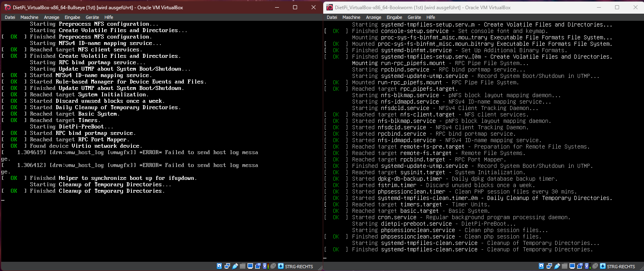Click STRG-RECHTS host key label in Bookworm window
Screen dimensions: 644x271
click(x=621, y=267)
